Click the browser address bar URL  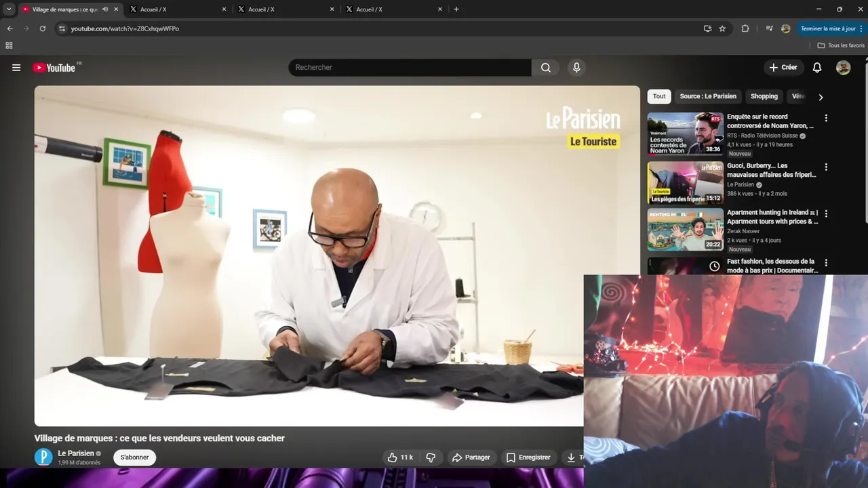pyautogui.click(x=125, y=28)
